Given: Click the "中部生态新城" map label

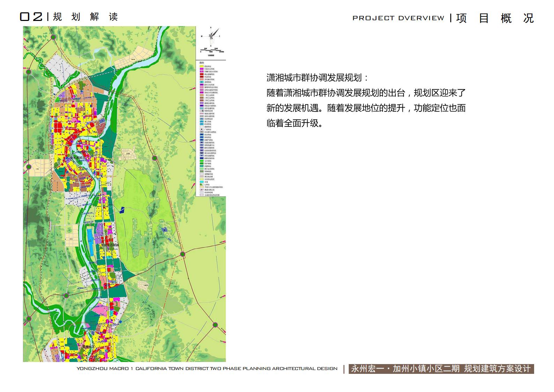Looking at the screenshot, I should [110, 245].
